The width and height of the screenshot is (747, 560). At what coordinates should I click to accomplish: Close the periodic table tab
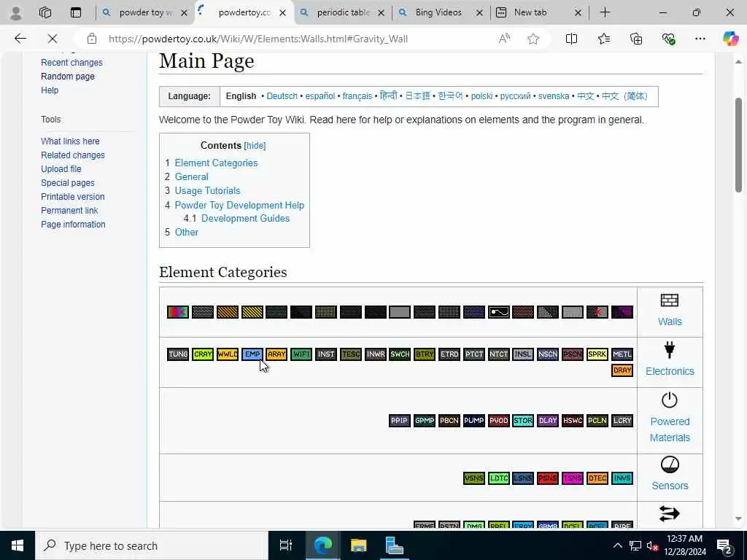381,13
